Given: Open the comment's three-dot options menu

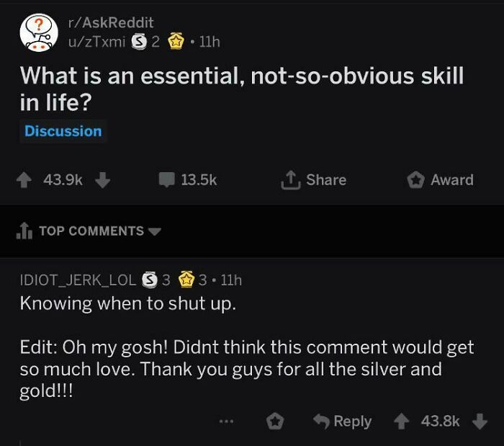Looking at the screenshot, I should click(x=227, y=421).
